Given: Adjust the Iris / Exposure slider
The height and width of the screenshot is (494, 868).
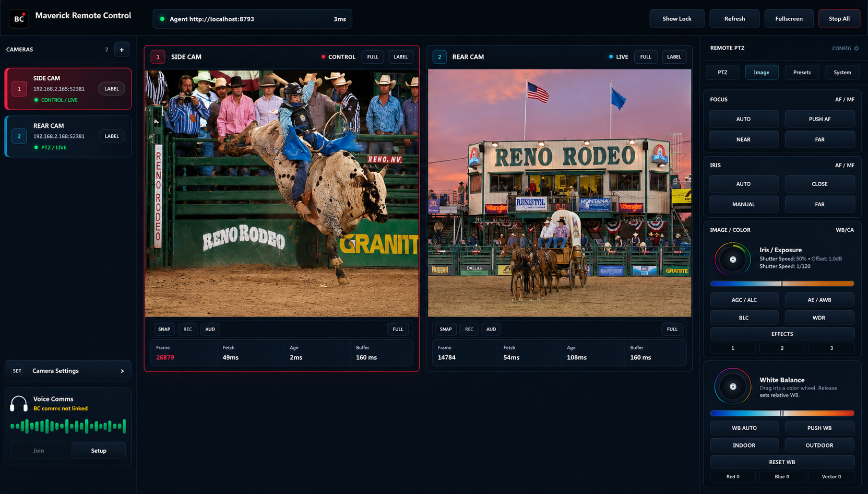Looking at the screenshot, I should tap(782, 284).
